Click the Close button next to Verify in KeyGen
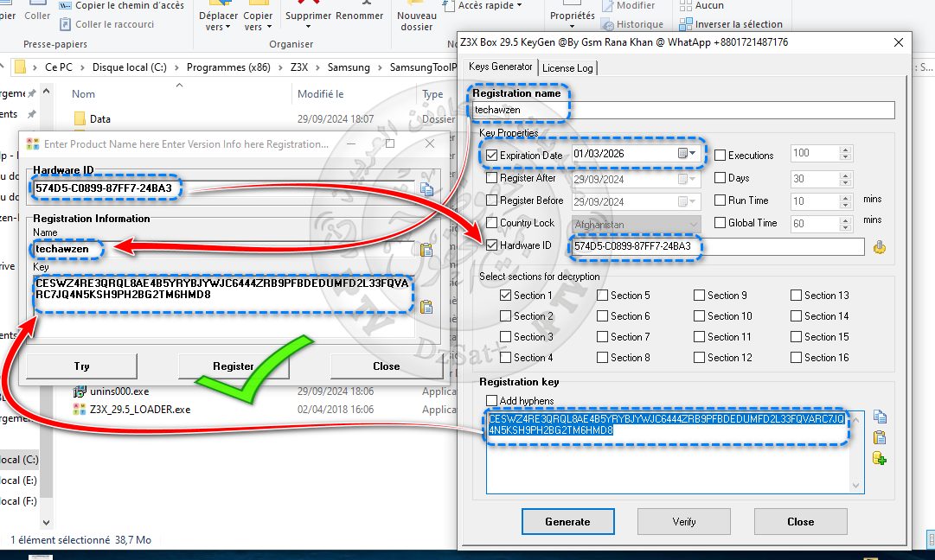935x560 pixels. point(801,522)
